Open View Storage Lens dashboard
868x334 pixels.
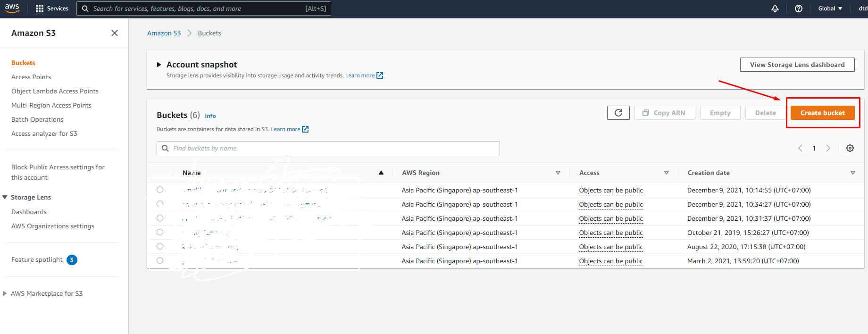pyautogui.click(x=797, y=65)
